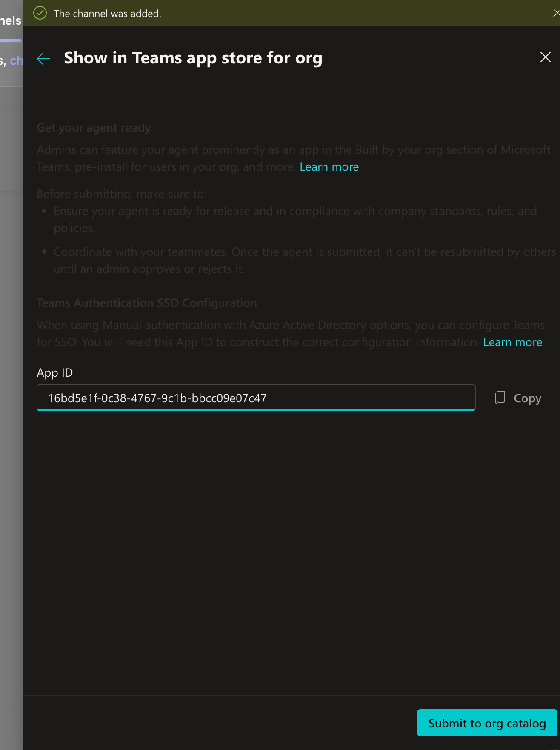The height and width of the screenshot is (750, 560).
Task: Click the "The channel was added." message
Action: (x=107, y=14)
